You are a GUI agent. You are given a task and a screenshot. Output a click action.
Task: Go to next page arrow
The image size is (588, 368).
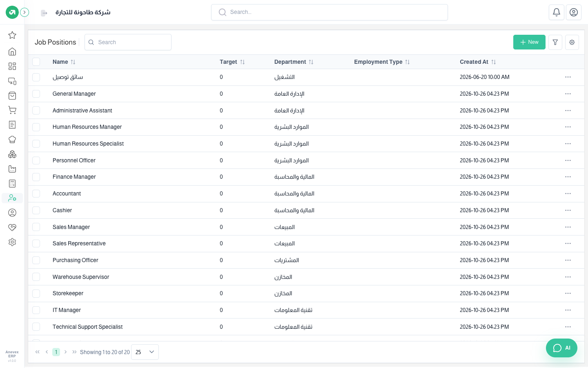click(65, 352)
